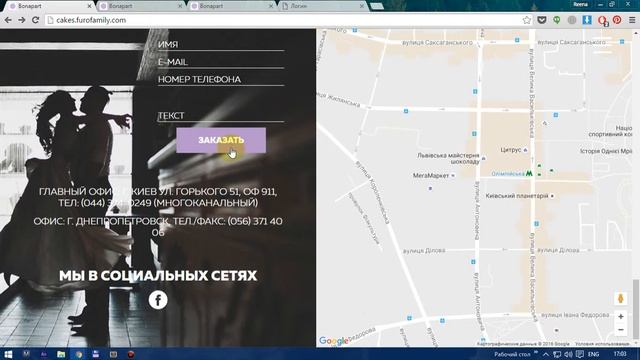This screenshot has height=360, width=640.
Task: Bookmark this page with the star icon
Action: pos(527,20)
